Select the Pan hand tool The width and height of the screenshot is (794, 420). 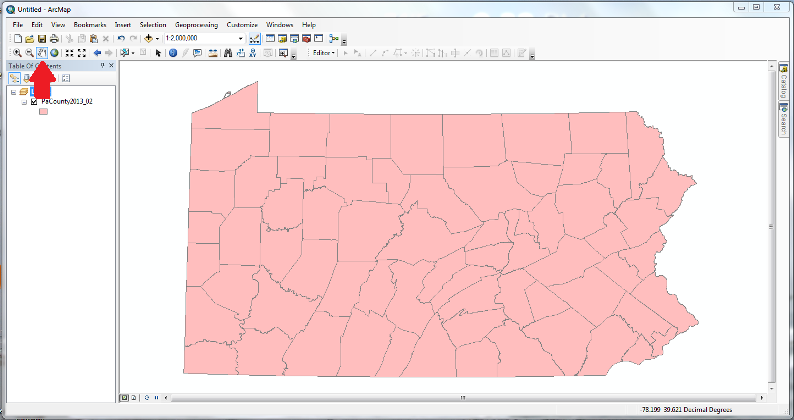pos(42,53)
